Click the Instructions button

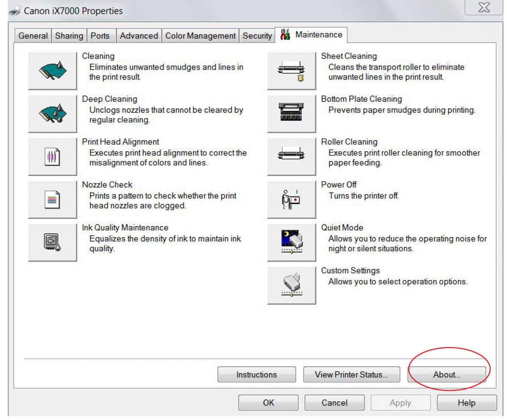click(x=256, y=374)
